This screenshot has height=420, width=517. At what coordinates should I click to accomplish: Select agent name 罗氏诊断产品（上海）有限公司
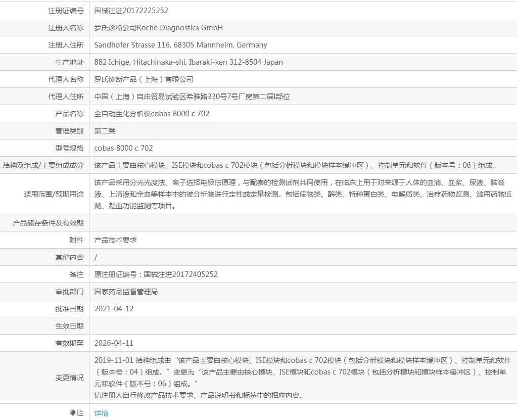[x=144, y=79]
